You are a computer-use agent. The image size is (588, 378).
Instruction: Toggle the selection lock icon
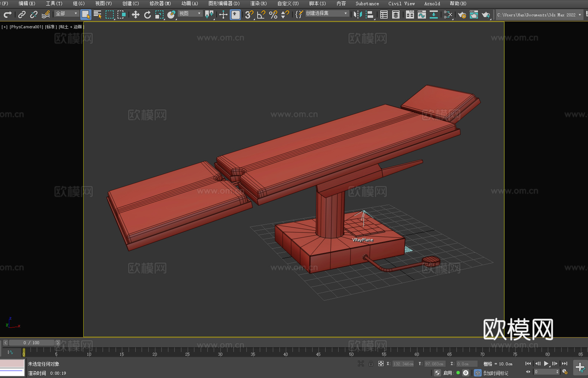(x=371, y=364)
